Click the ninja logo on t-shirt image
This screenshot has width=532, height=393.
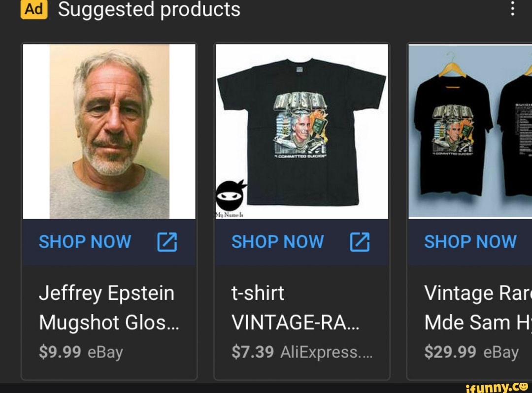[231, 195]
